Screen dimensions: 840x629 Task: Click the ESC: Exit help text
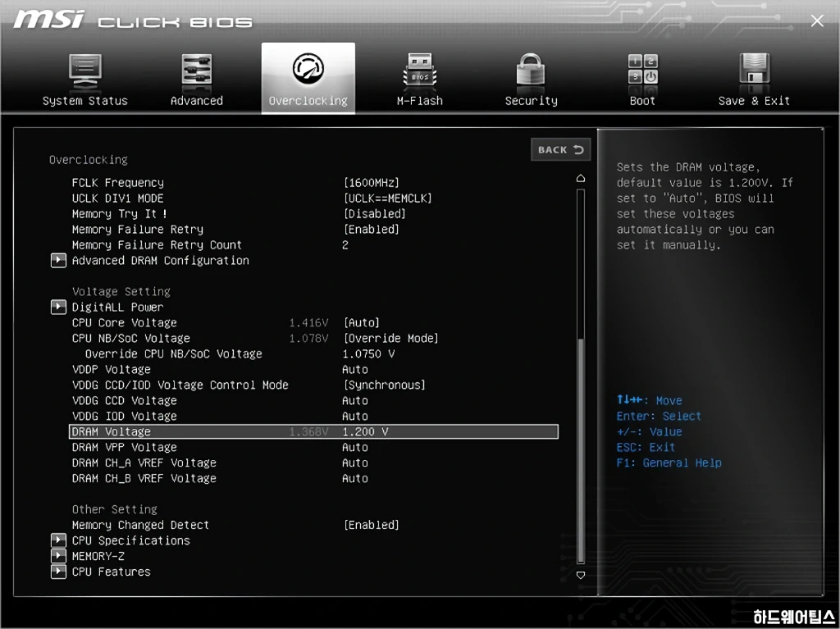point(646,447)
